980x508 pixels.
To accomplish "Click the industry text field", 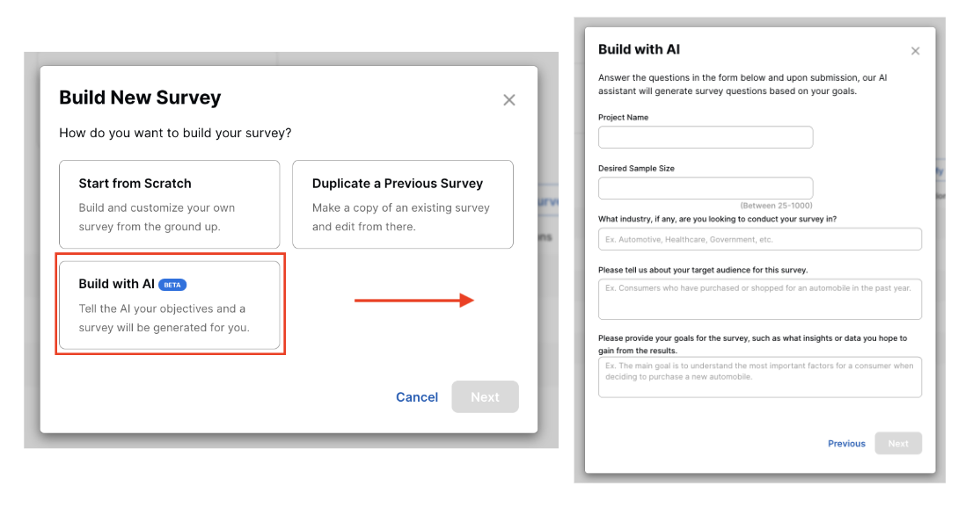I will 759,239.
